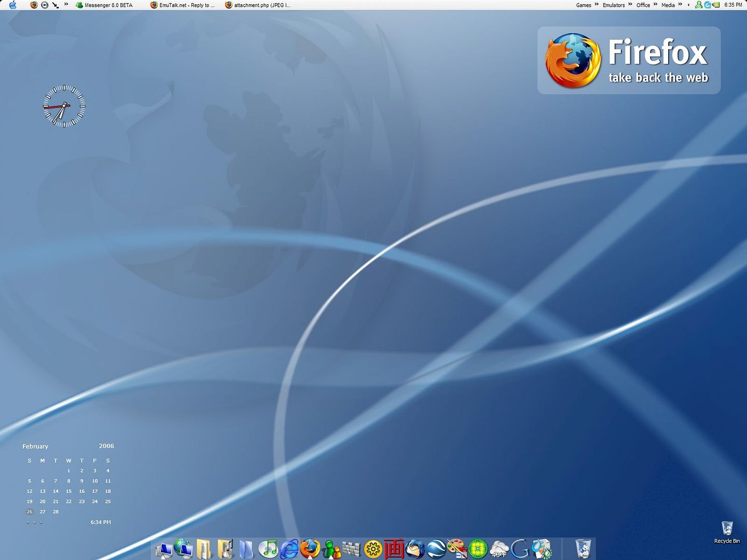Open the NVIDIA tray icon

coord(716,5)
